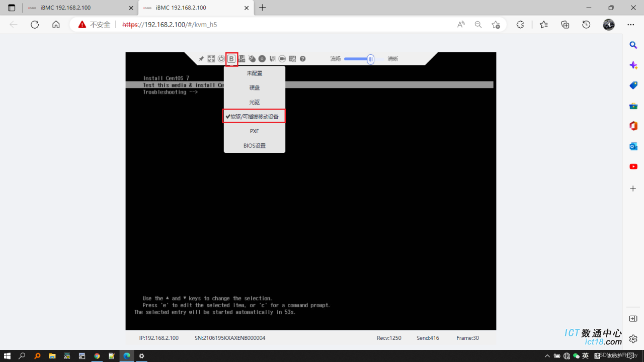644x362 pixels.
Task: Switch to first iBMC 192.168.2.100 tab
Action: 80,8
